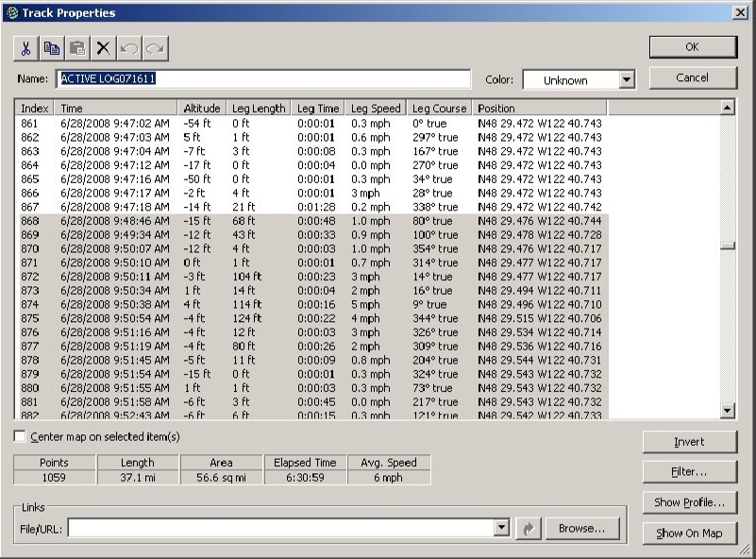
Task: Click the Area value 56.6 sq mi
Action: click(x=221, y=478)
